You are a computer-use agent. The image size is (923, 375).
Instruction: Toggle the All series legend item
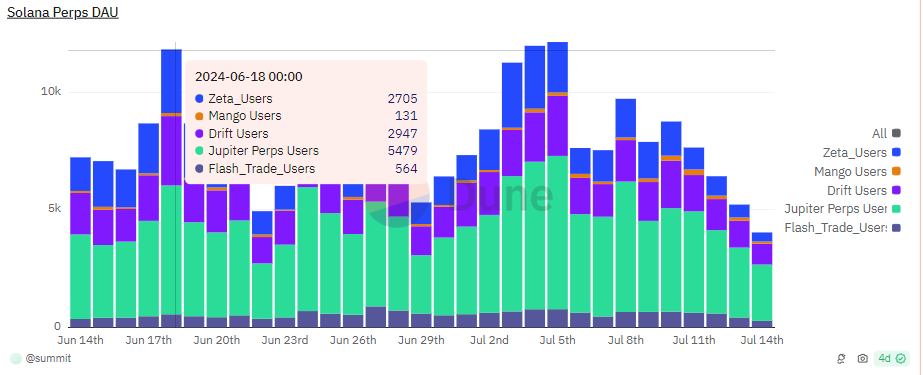887,134
